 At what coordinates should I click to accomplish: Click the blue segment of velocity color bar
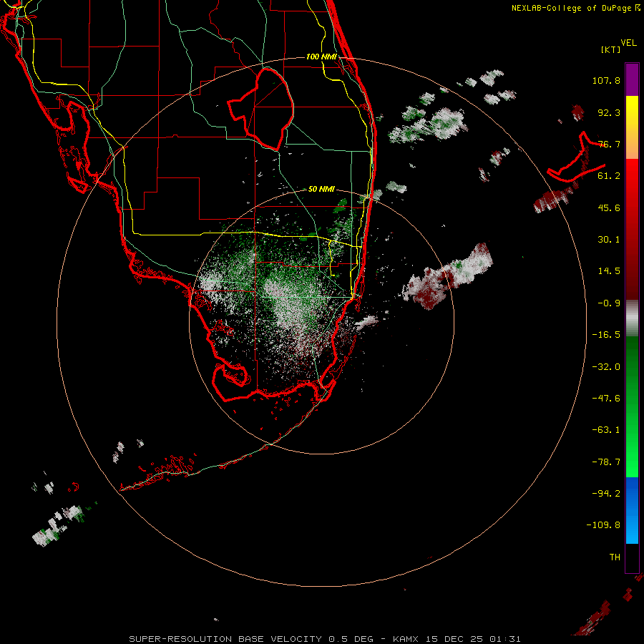point(632,510)
